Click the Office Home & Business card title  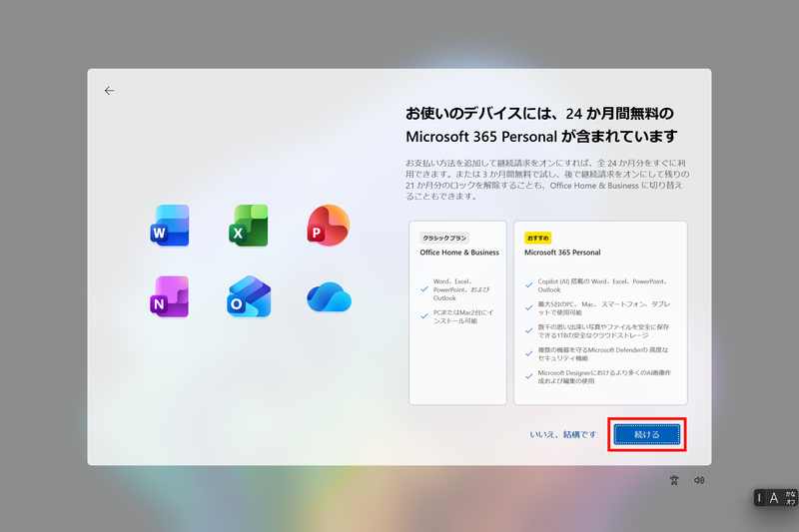click(x=459, y=252)
